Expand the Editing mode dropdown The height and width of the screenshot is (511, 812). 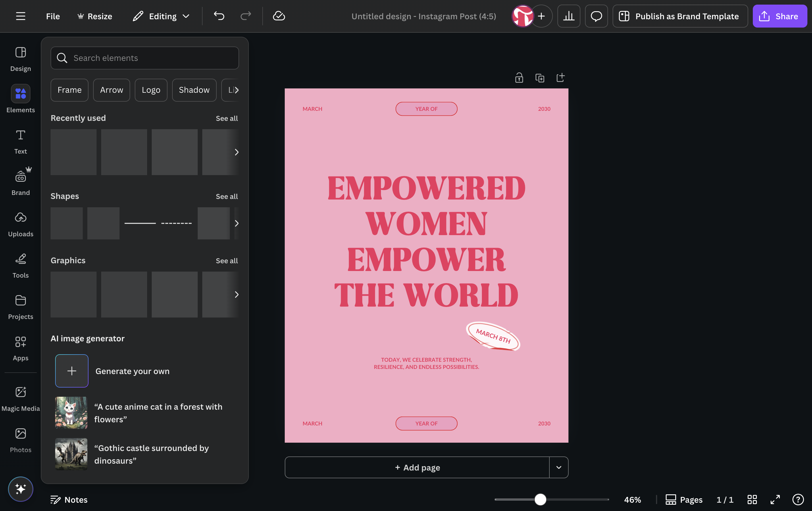[x=161, y=16]
